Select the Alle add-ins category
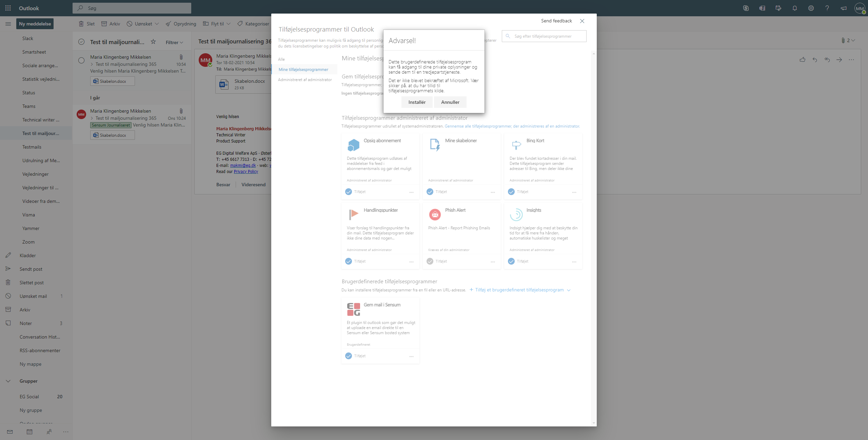Viewport: 868px width, 440px height. [x=281, y=59]
